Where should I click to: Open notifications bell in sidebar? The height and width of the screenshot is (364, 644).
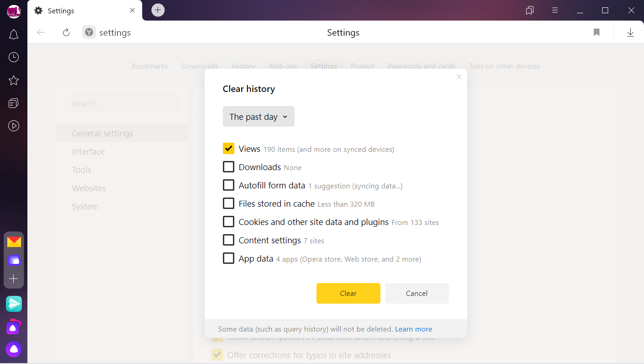point(14,34)
